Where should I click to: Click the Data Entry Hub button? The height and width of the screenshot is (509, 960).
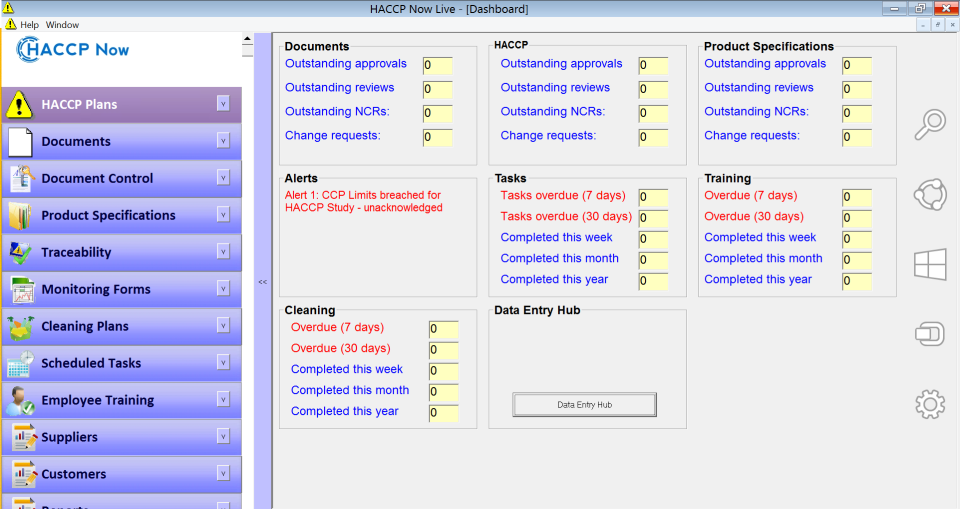584,405
